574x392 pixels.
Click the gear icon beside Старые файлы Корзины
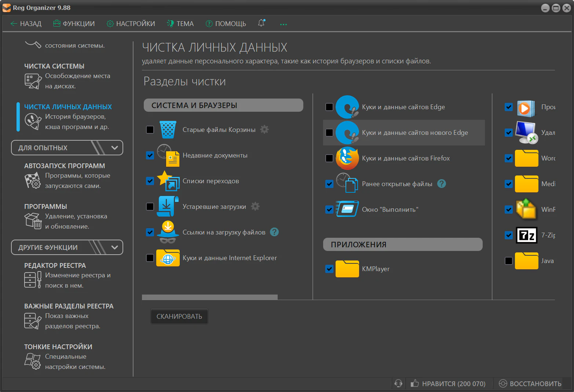coord(264,129)
